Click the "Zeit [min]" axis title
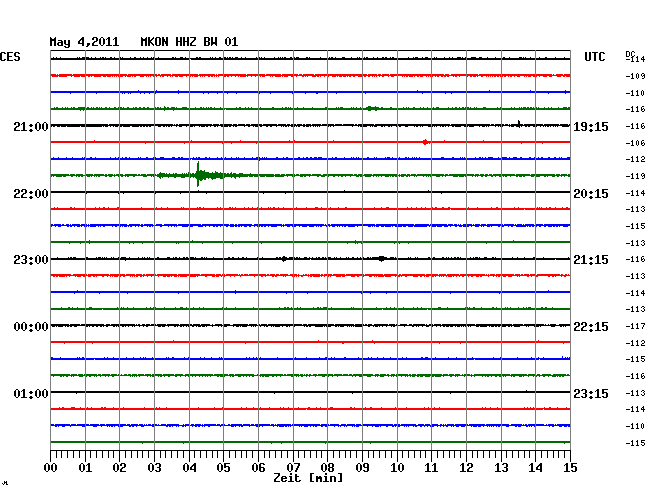Viewport: 650px width, 494px height. tap(308, 478)
